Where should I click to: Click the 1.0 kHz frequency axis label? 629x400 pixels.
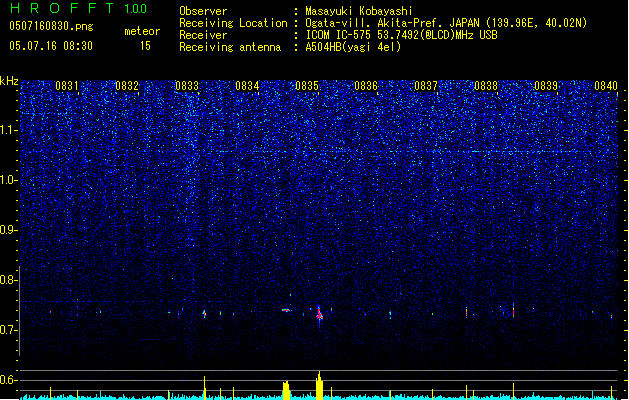coord(7,180)
